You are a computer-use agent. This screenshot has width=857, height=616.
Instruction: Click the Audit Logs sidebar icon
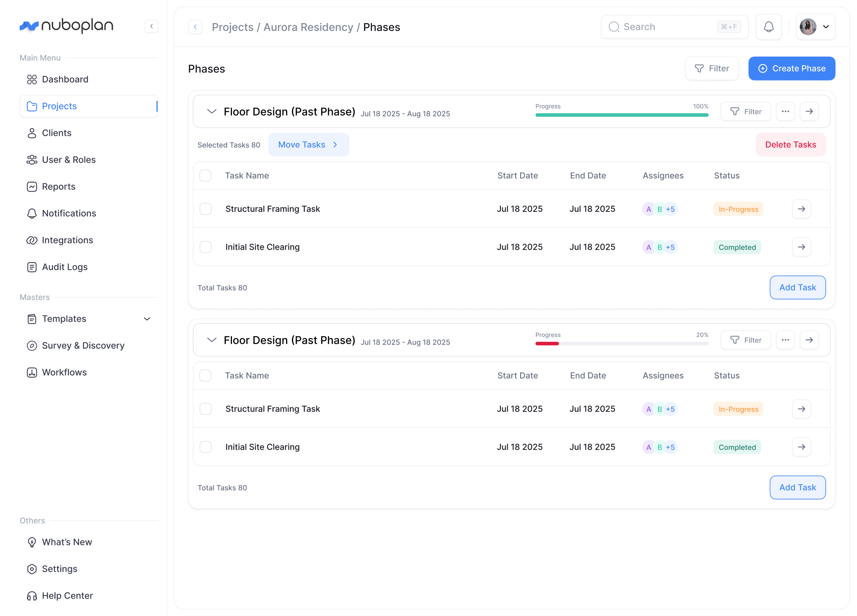32,267
